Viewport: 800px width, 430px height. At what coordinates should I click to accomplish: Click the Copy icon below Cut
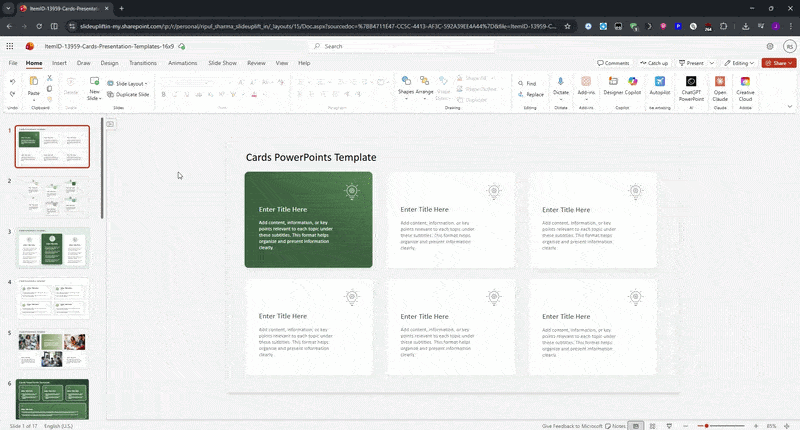(x=49, y=89)
